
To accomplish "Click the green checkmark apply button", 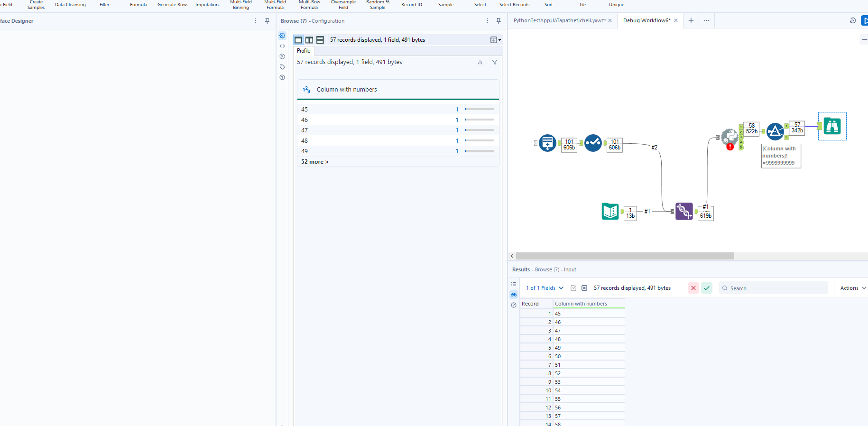I will tap(707, 288).
